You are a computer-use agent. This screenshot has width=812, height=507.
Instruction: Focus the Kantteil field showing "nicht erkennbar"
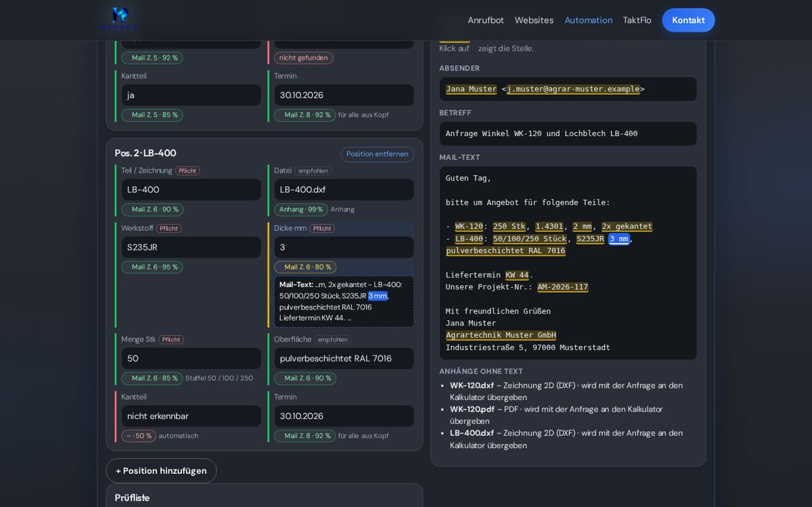[x=191, y=416]
